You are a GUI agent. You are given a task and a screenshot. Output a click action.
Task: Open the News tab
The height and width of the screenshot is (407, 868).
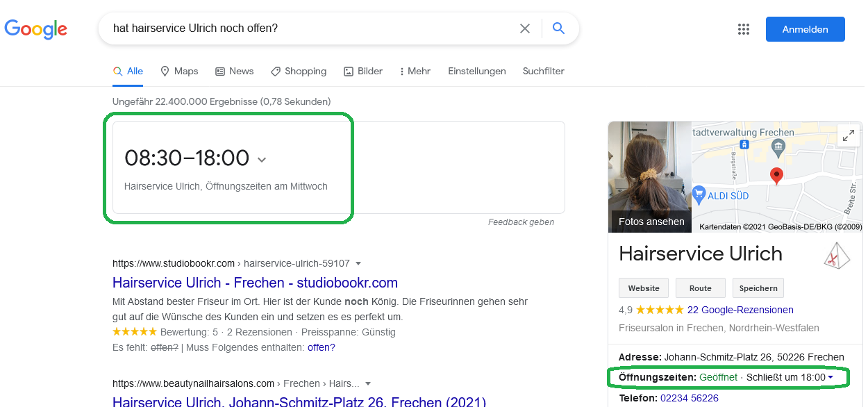(234, 71)
